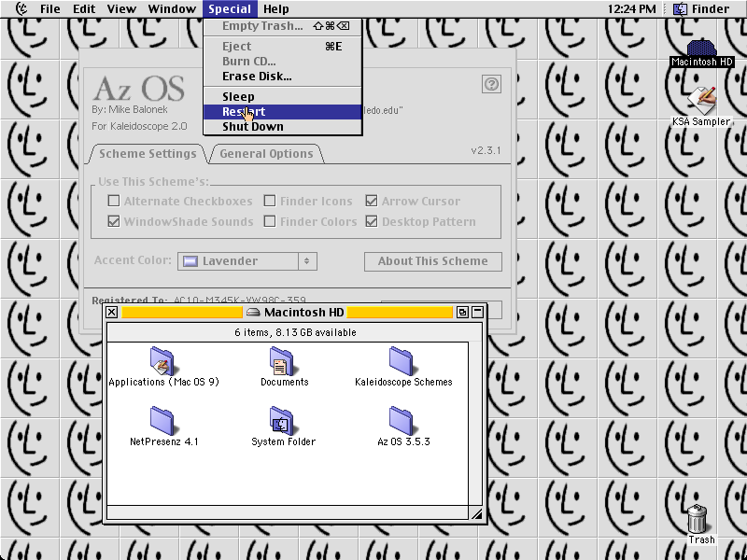Toggle the Alternate Checkboxes option
The width and height of the screenshot is (747, 560).
[x=113, y=201]
